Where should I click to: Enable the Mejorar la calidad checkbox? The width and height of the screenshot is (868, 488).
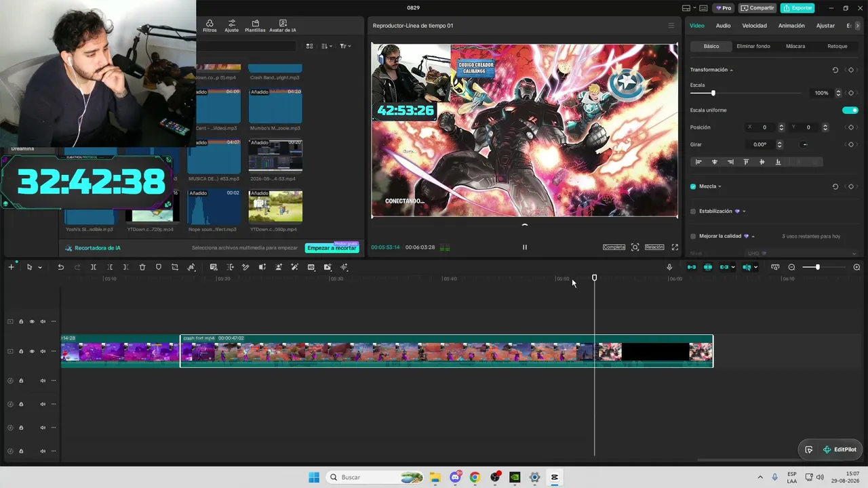[x=693, y=237]
